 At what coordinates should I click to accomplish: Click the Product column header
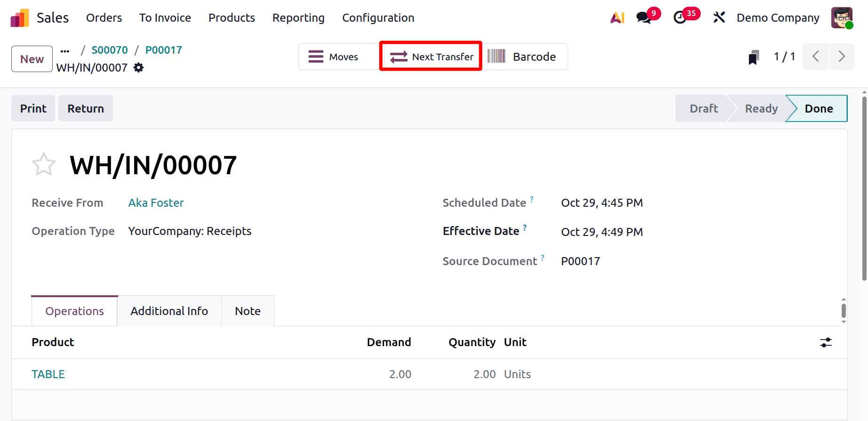pyautogui.click(x=53, y=342)
